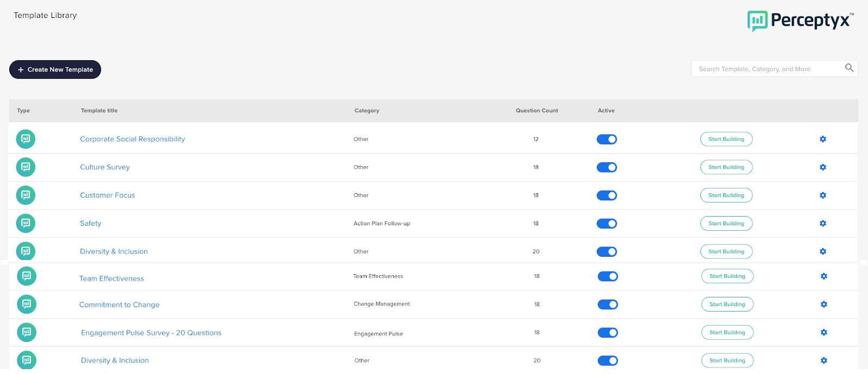Deactivate the Corporate Social Responsibility template toggle
This screenshot has width=868, height=374.
click(607, 140)
